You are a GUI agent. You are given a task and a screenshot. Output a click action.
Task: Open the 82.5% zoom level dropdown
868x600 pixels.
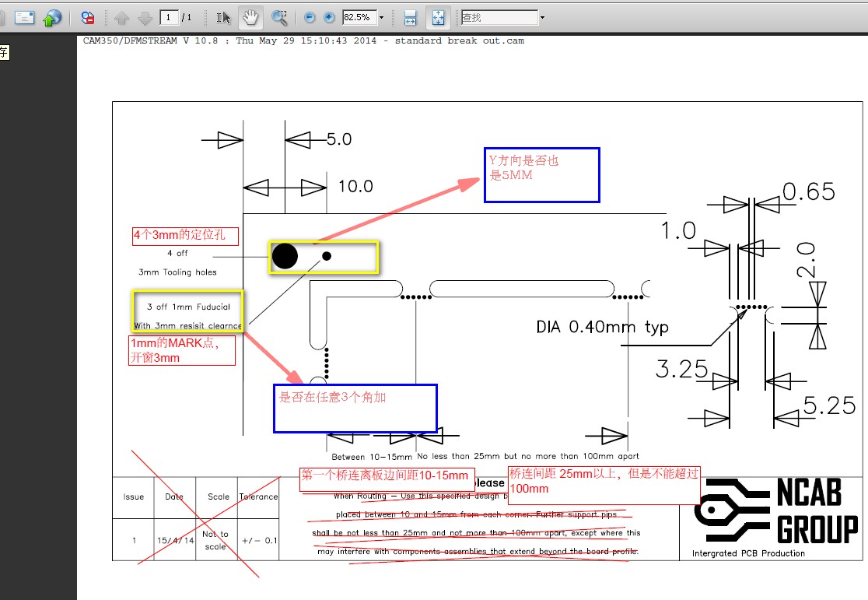(381, 18)
